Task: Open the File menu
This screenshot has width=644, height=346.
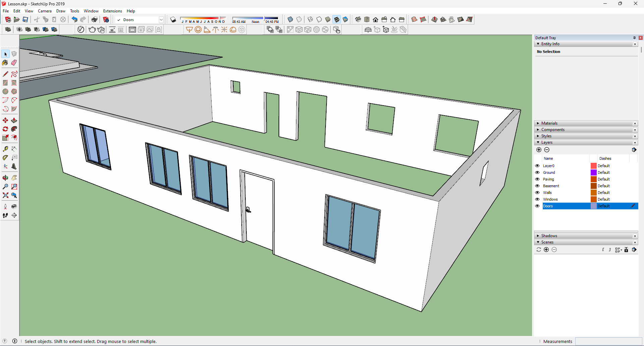Action: [x=6, y=11]
